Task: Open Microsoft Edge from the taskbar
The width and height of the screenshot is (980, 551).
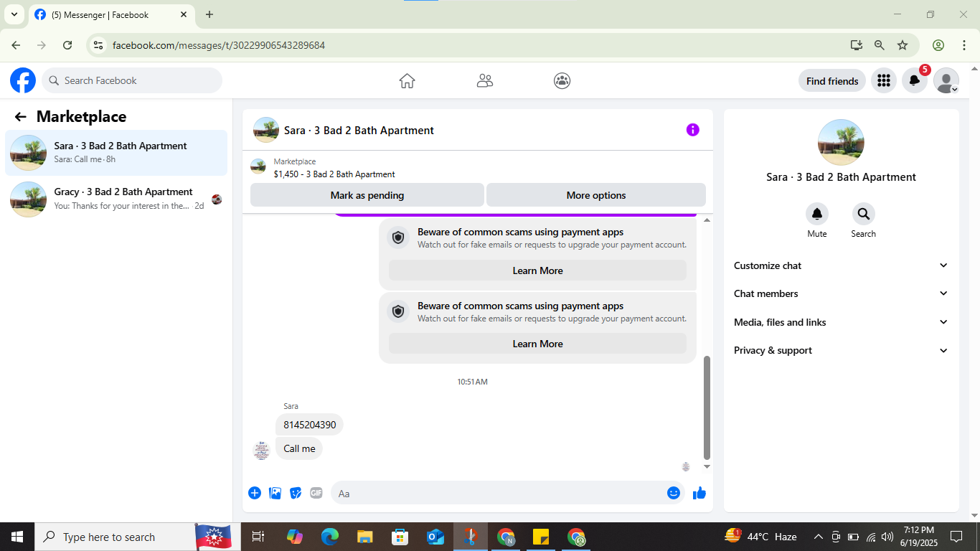Action: pyautogui.click(x=330, y=537)
